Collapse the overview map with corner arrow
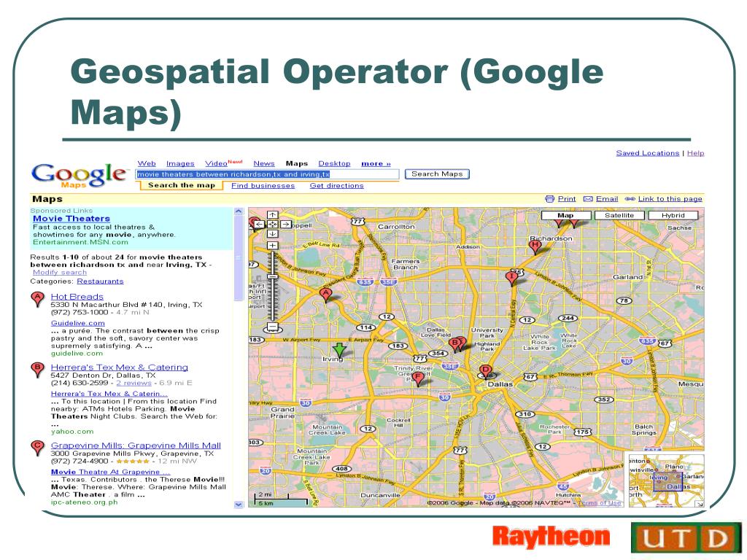The width and height of the screenshot is (747, 560). (700, 505)
